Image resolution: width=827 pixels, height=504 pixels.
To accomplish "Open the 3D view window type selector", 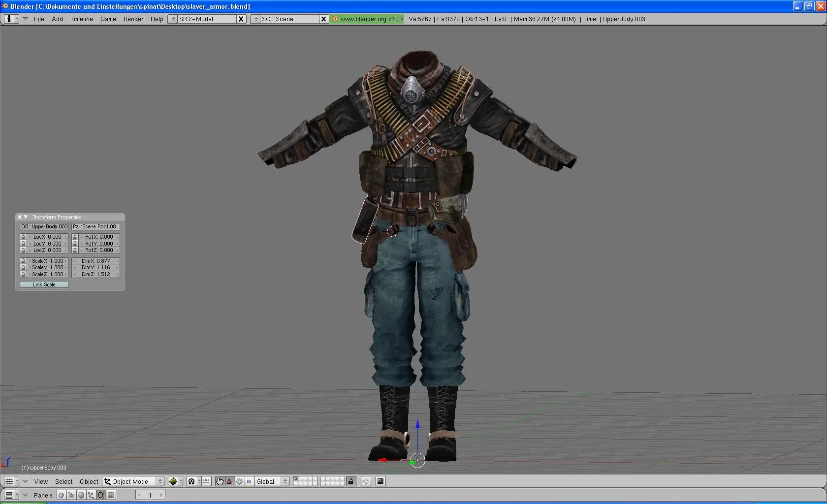I will (x=11, y=481).
